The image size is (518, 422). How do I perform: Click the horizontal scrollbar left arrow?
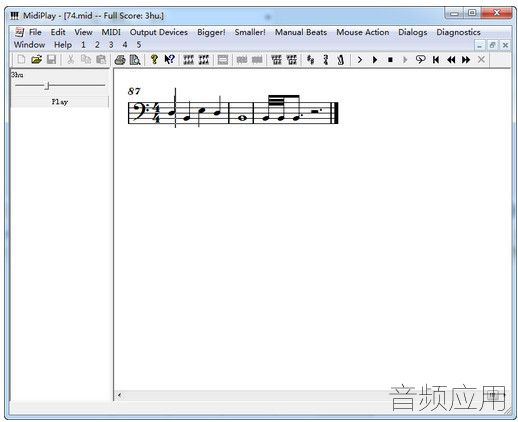pos(119,395)
